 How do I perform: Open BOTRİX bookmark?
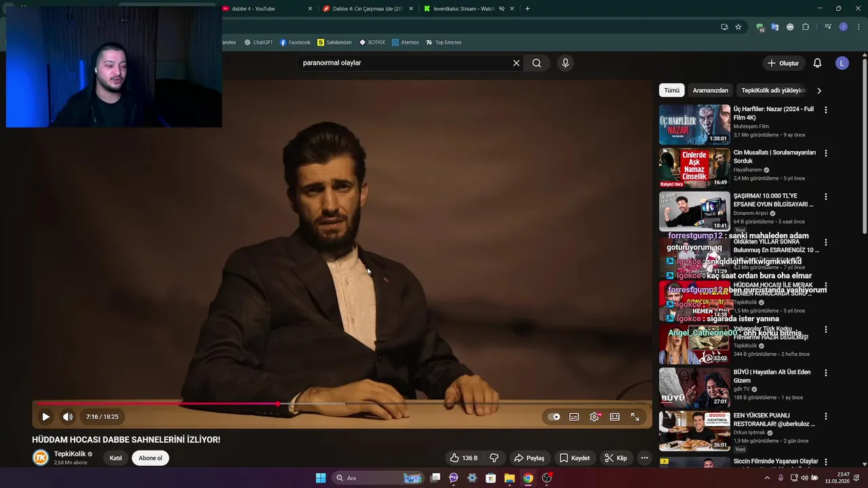click(x=372, y=42)
